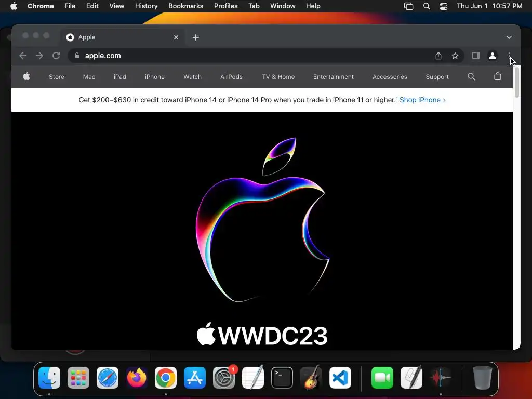Launch Terminal from the Dock

click(x=282, y=378)
